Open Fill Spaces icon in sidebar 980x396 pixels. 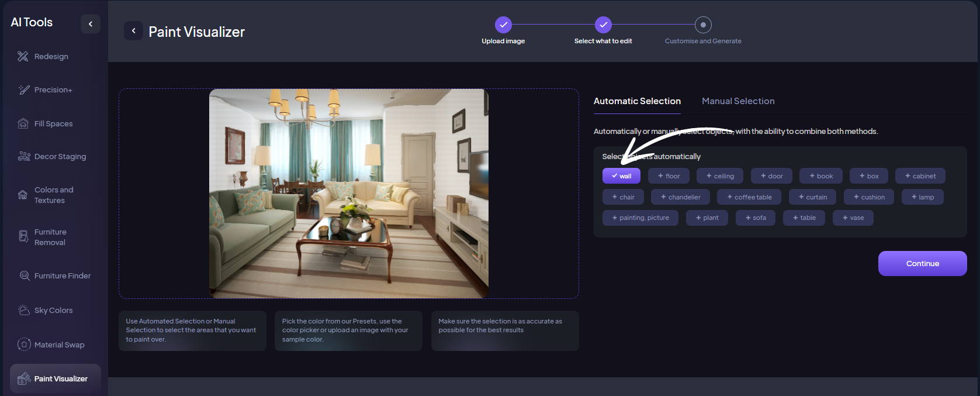pyautogui.click(x=23, y=123)
